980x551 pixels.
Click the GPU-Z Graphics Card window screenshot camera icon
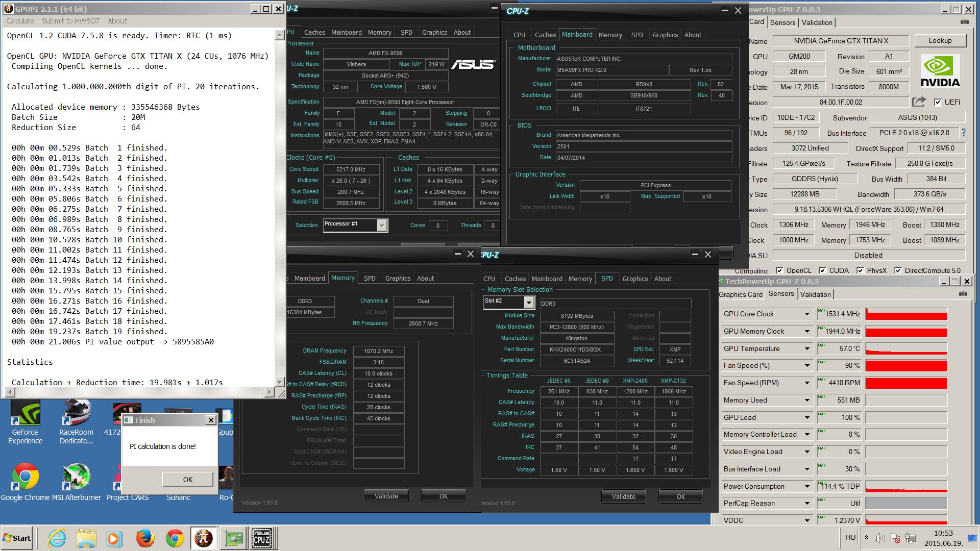click(964, 22)
